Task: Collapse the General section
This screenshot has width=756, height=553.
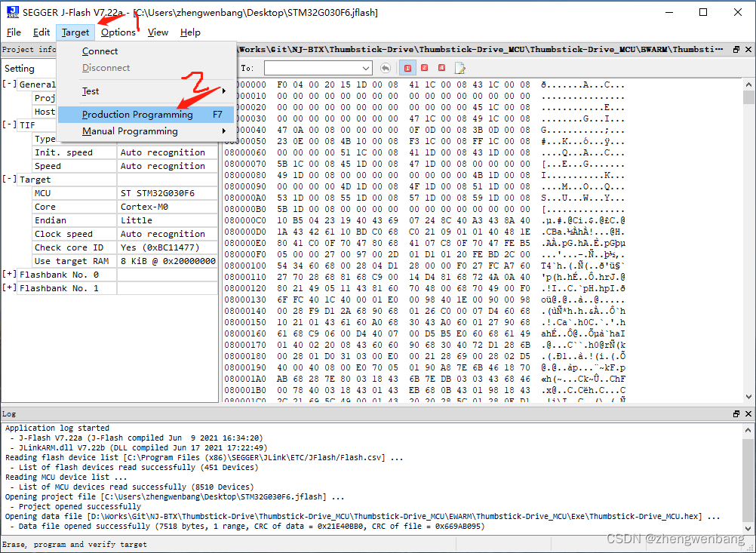Action: point(8,84)
